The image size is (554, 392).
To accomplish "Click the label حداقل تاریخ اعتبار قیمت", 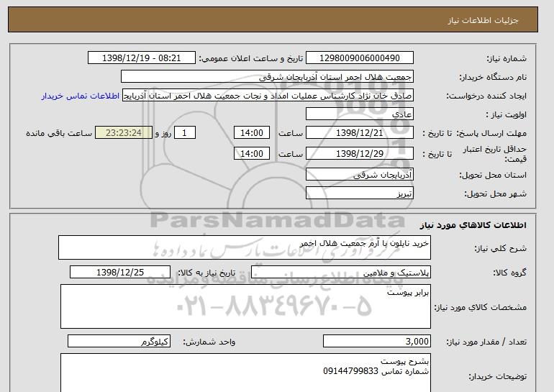I will [x=495, y=154].
